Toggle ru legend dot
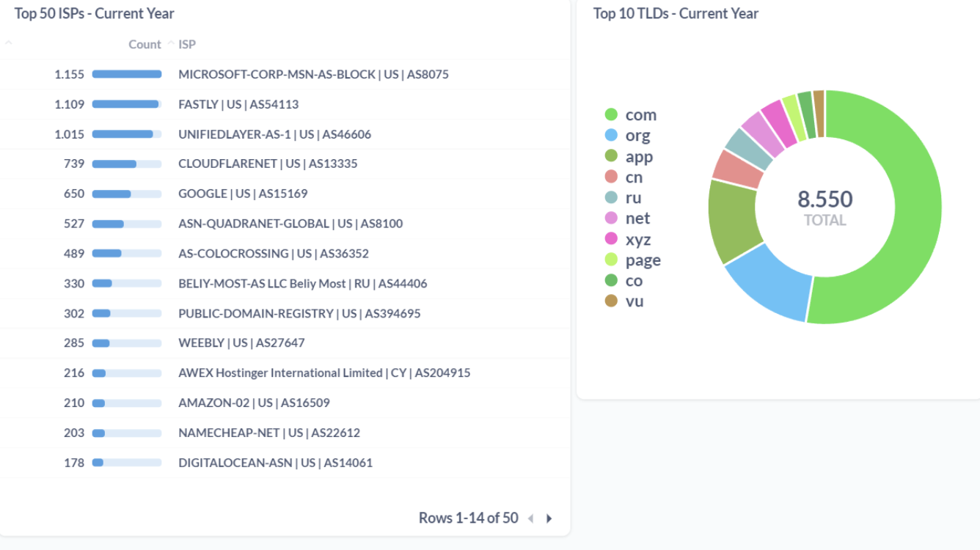 pyautogui.click(x=611, y=197)
